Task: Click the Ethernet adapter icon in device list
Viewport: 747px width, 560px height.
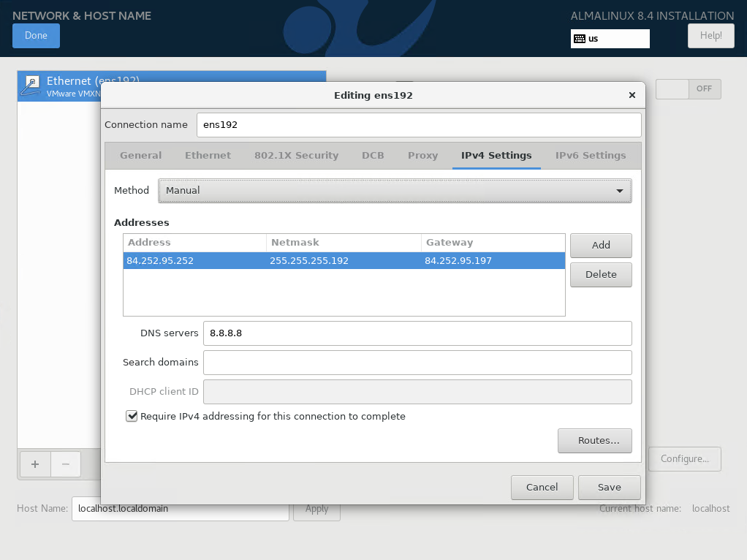Action: (31, 86)
